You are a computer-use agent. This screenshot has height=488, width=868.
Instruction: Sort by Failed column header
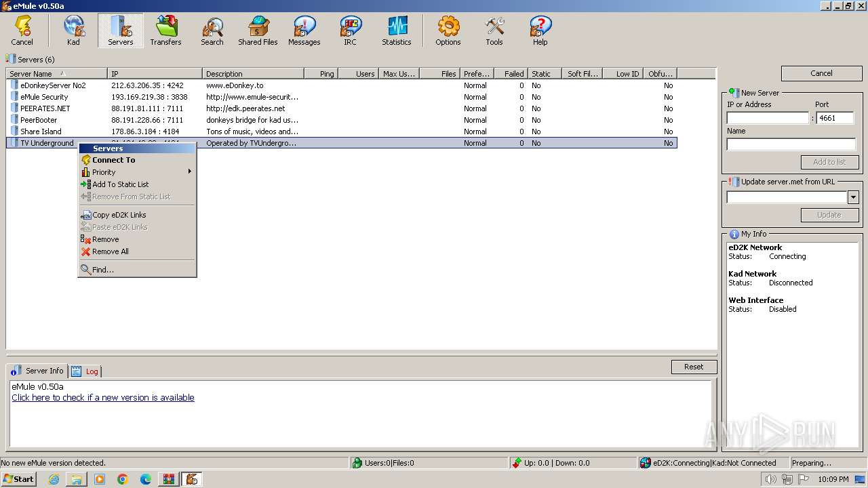511,74
